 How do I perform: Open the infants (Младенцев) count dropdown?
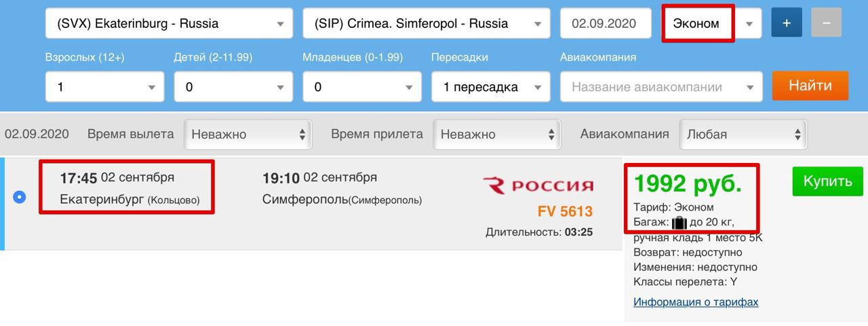tap(361, 87)
